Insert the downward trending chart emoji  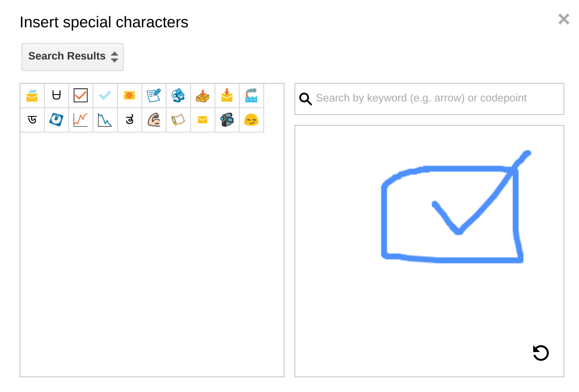coord(105,120)
